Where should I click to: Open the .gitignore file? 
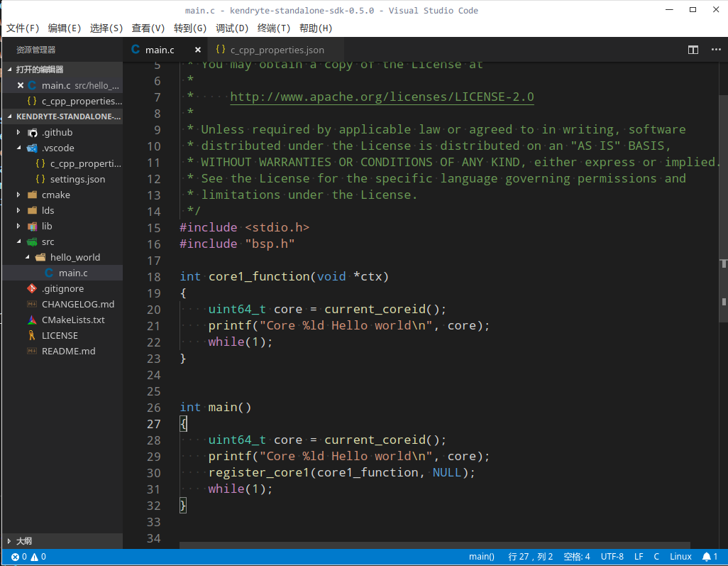62,288
